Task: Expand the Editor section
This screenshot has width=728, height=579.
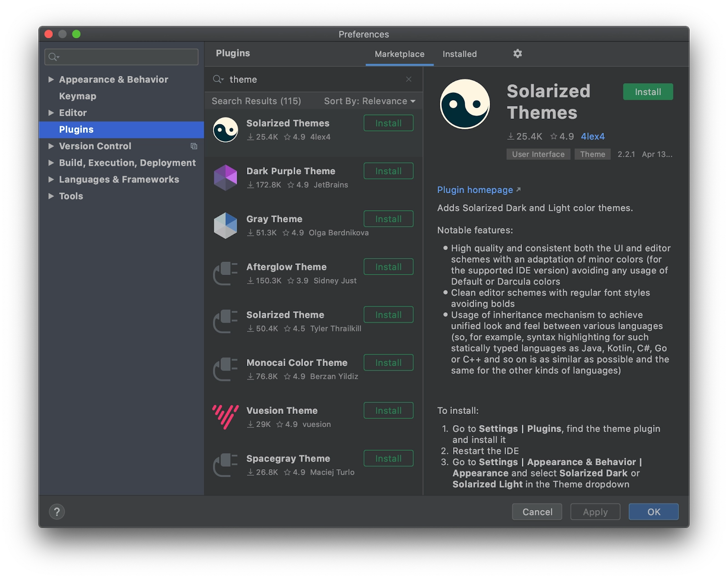Action: click(51, 112)
